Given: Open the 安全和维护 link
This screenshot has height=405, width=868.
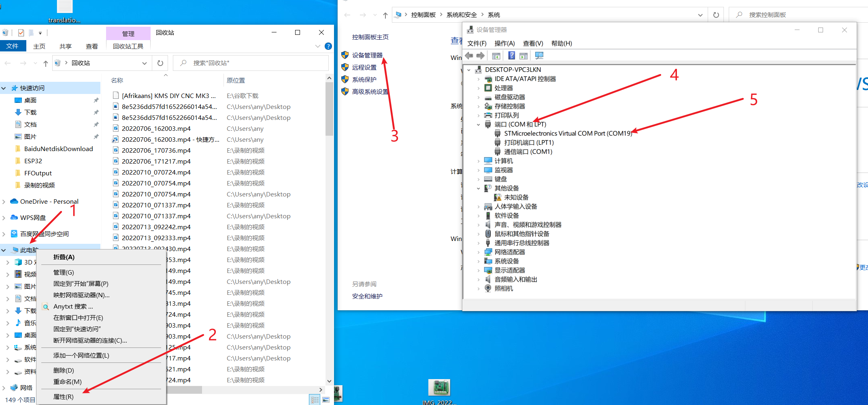Looking at the screenshot, I should click(x=367, y=296).
